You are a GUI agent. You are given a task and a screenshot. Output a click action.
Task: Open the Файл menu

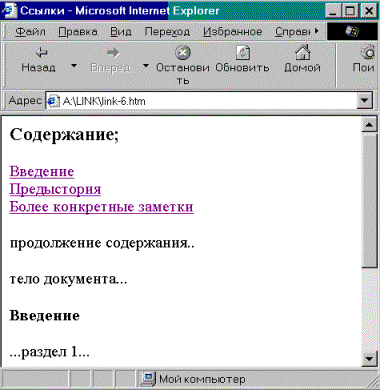30,32
